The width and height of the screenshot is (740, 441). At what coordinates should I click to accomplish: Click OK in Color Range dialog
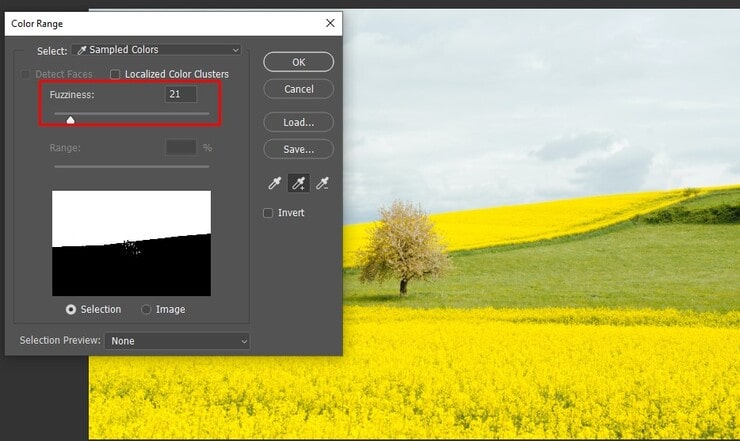point(299,62)
